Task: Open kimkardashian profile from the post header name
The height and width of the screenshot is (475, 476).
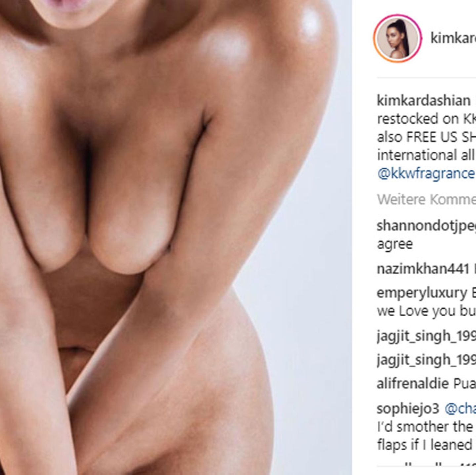Action: [453, 38]
